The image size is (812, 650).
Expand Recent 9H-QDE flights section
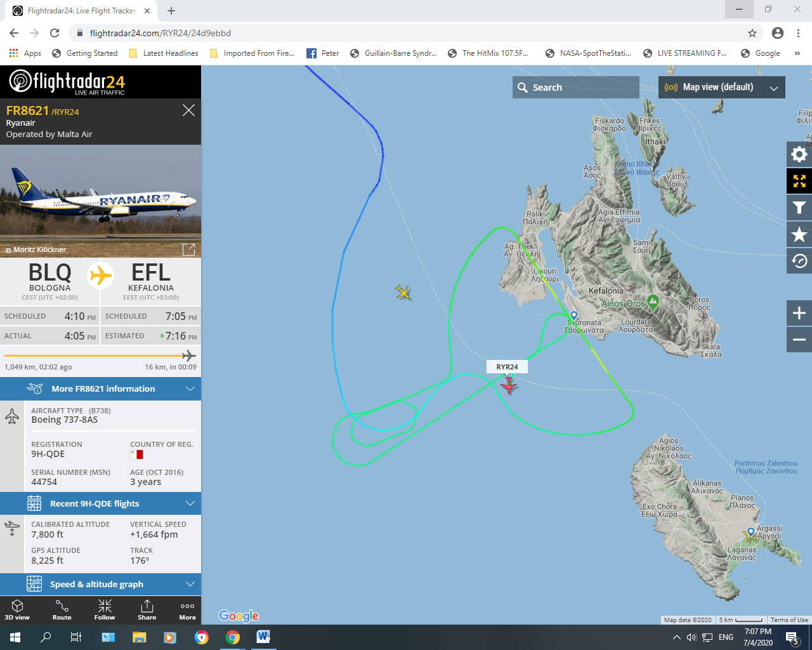click(x=100, y=503)
